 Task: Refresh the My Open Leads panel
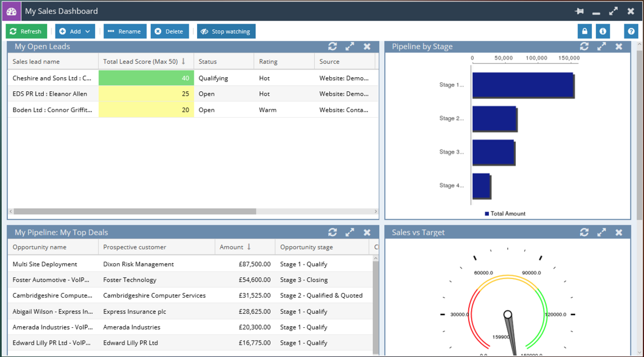[332, 46]
